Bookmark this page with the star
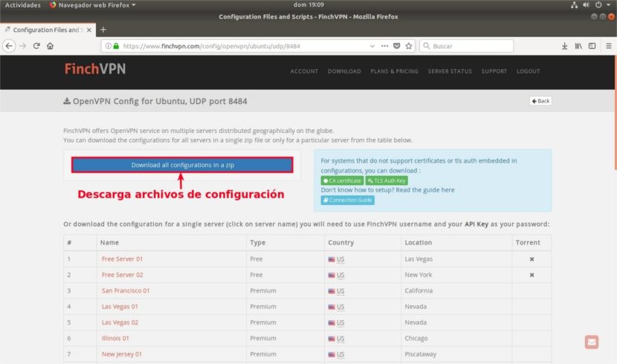The height and width of the screenshot is (364, 617). point(409,46)
